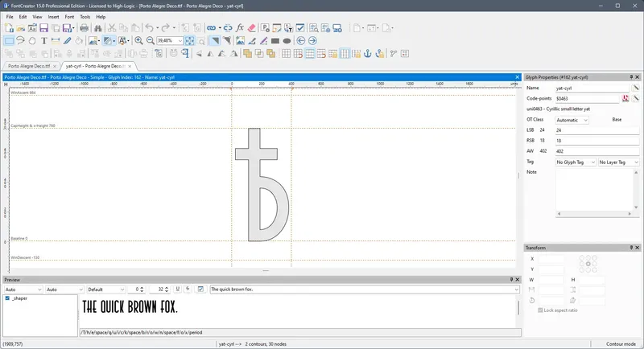Click the Print icon
The height and width of the screenshot is (349, 644).
85,28
